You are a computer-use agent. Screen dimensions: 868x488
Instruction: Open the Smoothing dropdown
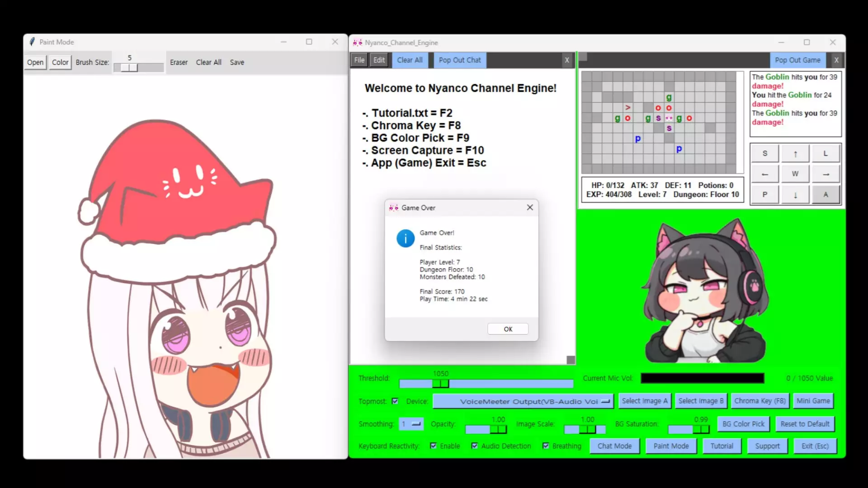(410, 424)
